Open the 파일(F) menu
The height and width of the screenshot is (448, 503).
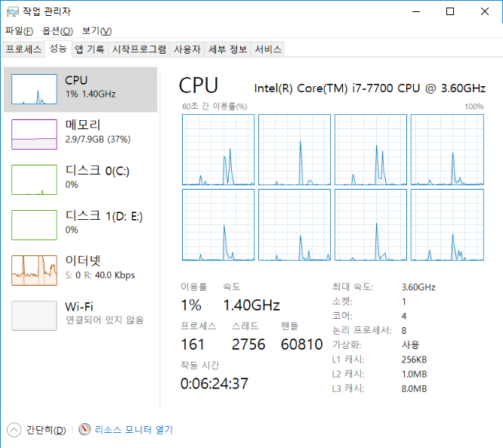[19, 31]
